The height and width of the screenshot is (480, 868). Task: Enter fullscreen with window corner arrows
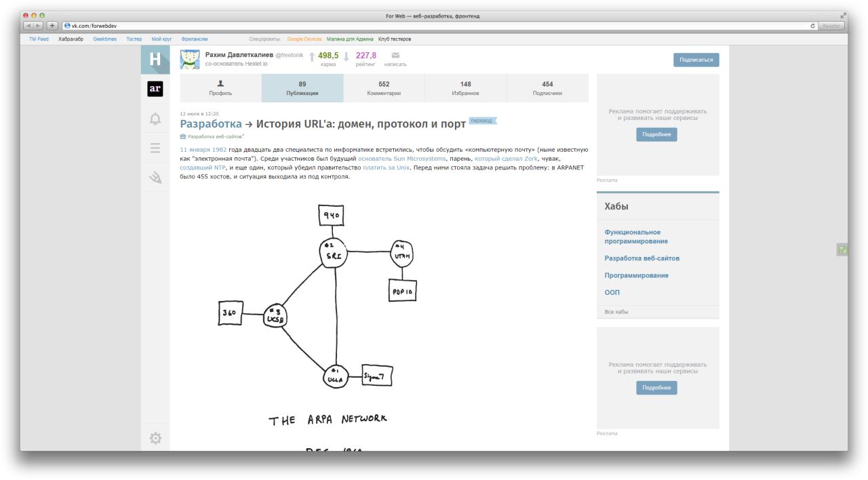tap(844, 16)
